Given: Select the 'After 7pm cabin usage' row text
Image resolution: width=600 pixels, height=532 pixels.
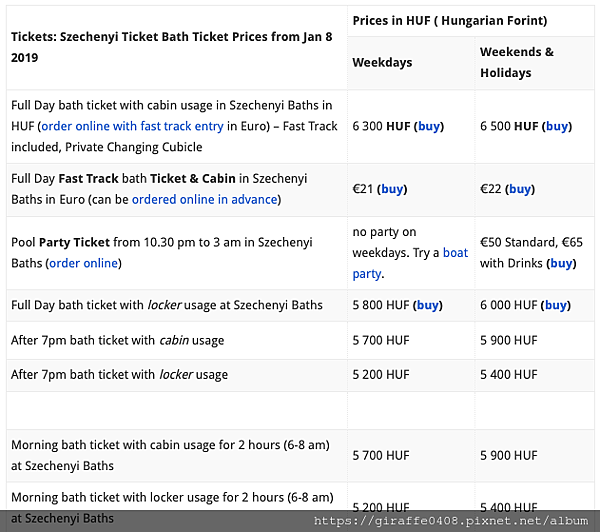Looking at the screenshot, I should 117,340.
